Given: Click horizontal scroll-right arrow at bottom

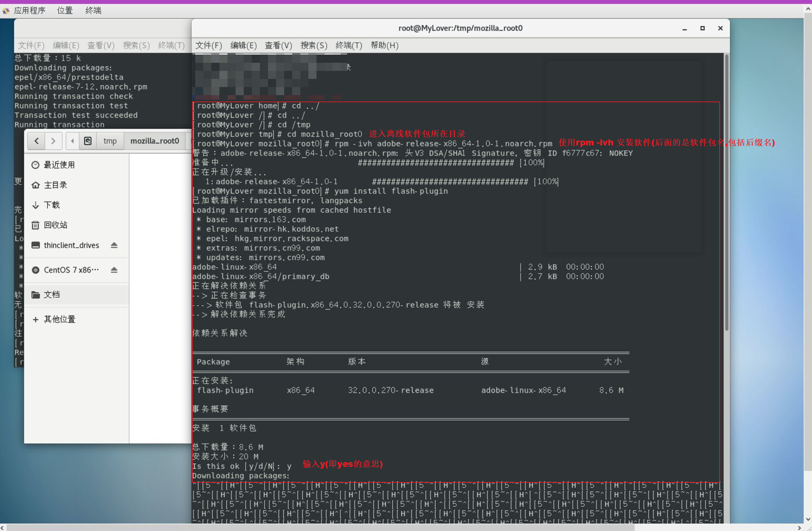Looking at the screenshot, I should tap(799, 528).
